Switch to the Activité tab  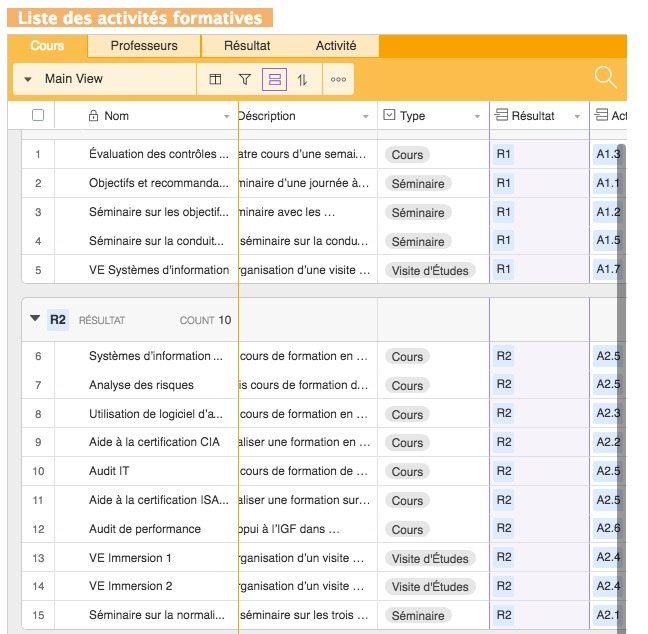point(336,45)
